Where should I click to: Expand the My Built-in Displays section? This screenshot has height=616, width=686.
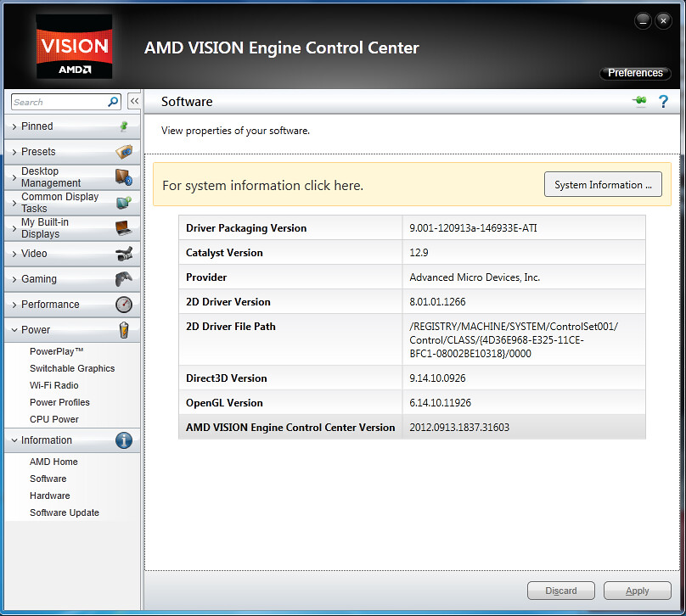click(x=72, y=227)
